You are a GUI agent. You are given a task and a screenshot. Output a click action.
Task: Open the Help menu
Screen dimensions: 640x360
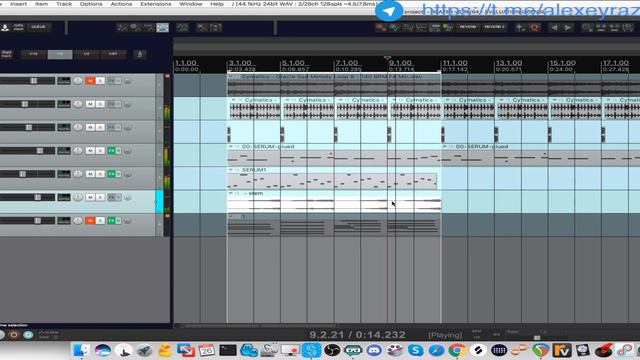(217, 4)
